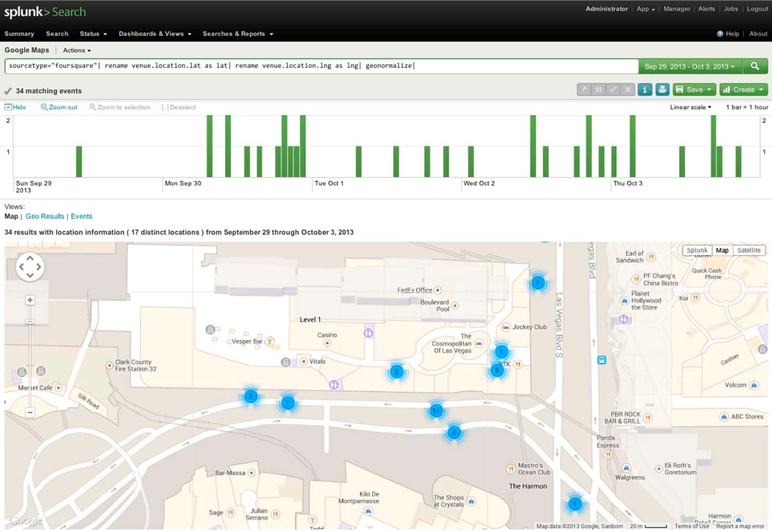Open the Alerts link
772x532 pixels.
[706, 9]
